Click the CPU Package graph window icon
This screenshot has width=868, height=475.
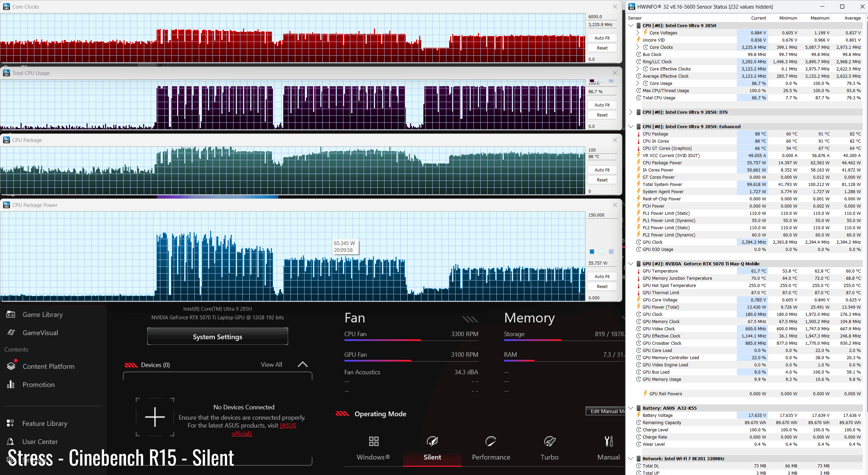click(7, 140)
